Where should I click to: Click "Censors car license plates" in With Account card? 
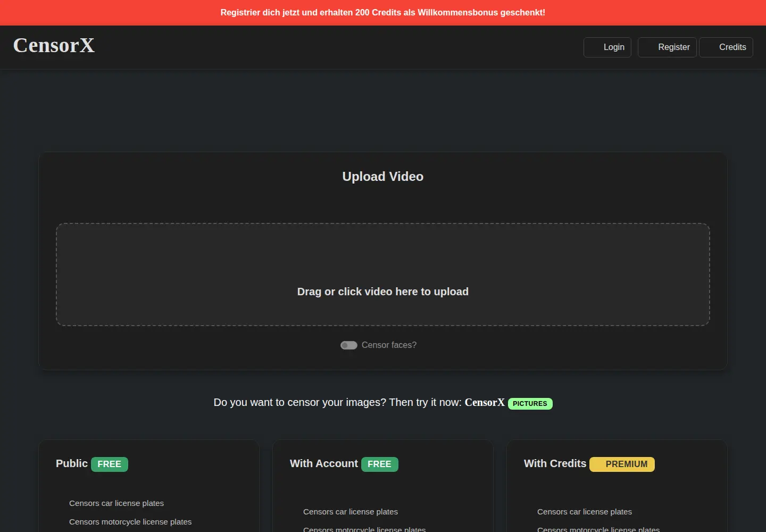pos(351,512)
